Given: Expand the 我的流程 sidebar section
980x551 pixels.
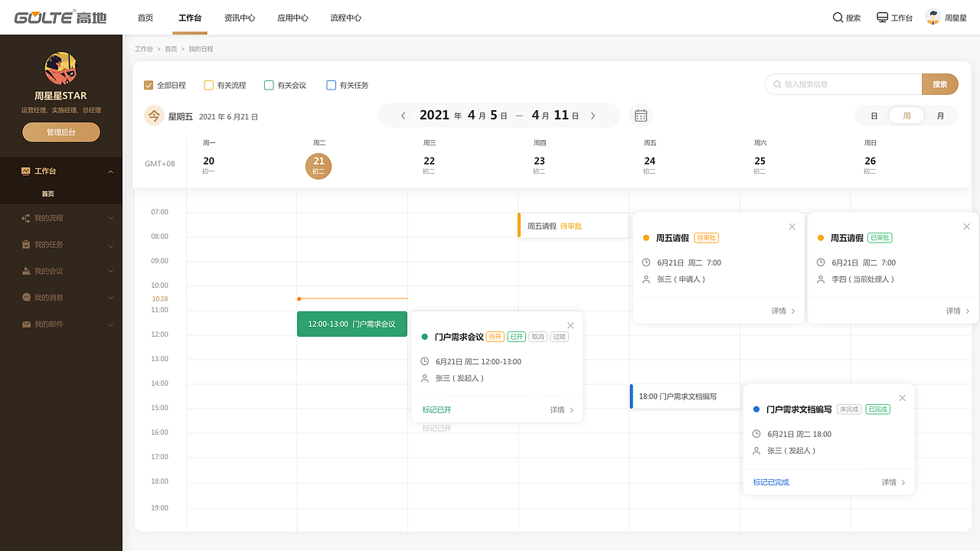Looking at the screenshot, I should 110,219.
